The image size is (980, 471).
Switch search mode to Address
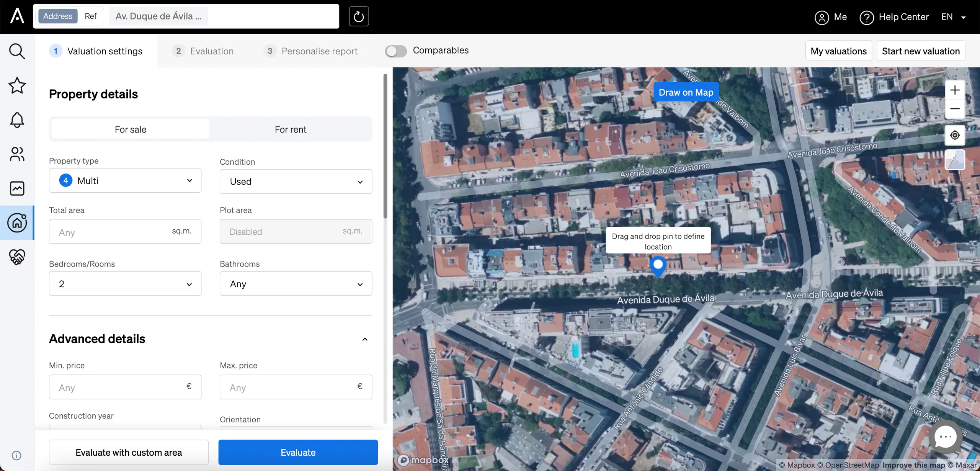click(58, 16)
